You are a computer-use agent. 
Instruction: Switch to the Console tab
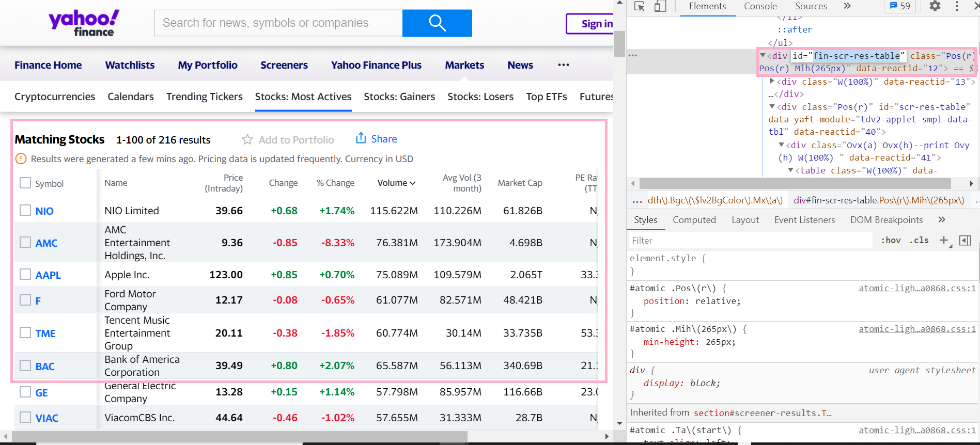(x=760, y=6)
